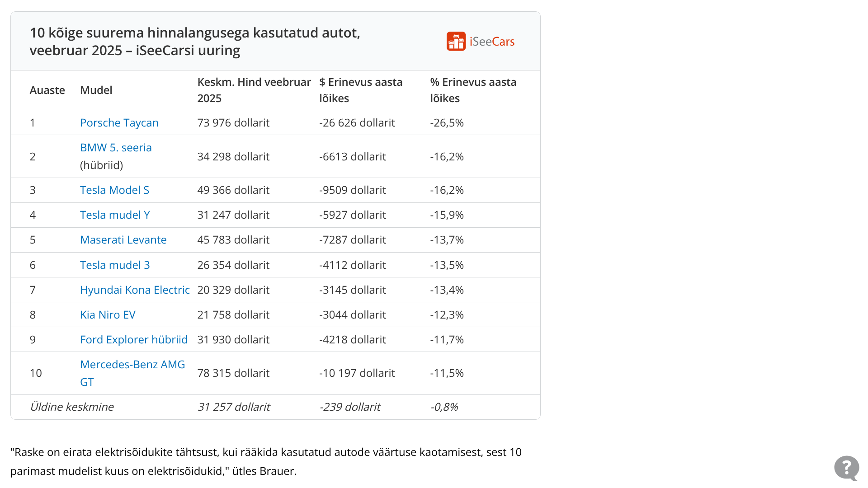Click the table title about hinnalangusega autot
The image size is (868, 488).
[195, 42]
